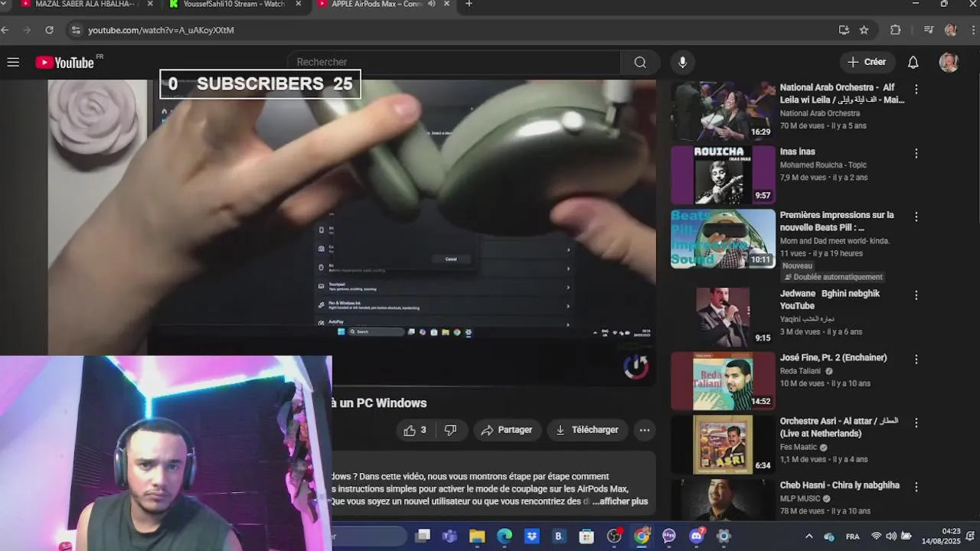Open Reda Taliani José Fine thumbnail
Screen dimensions: 980x551
723,381
